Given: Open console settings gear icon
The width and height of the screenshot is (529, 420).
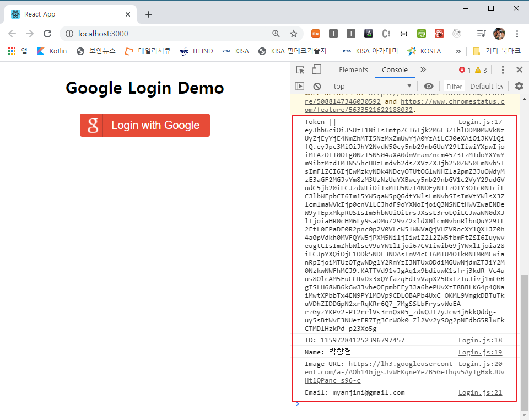Looking at the screenshot, I should click(x=519, y=86).
